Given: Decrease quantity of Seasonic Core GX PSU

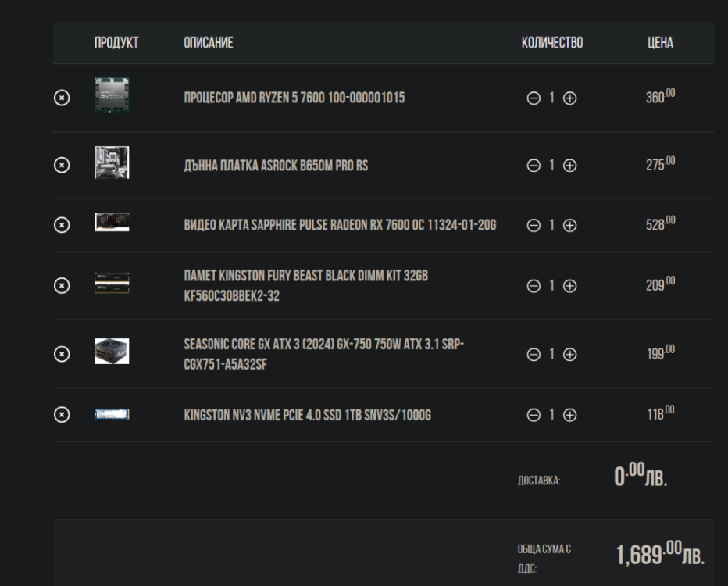Looking at the screenshot, I should click(534, 355).
